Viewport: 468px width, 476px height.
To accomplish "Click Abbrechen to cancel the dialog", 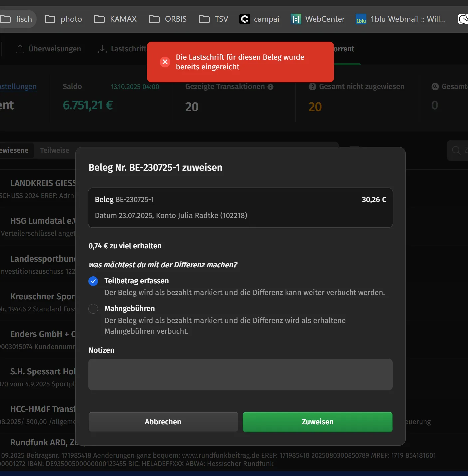I will point(163,422).
